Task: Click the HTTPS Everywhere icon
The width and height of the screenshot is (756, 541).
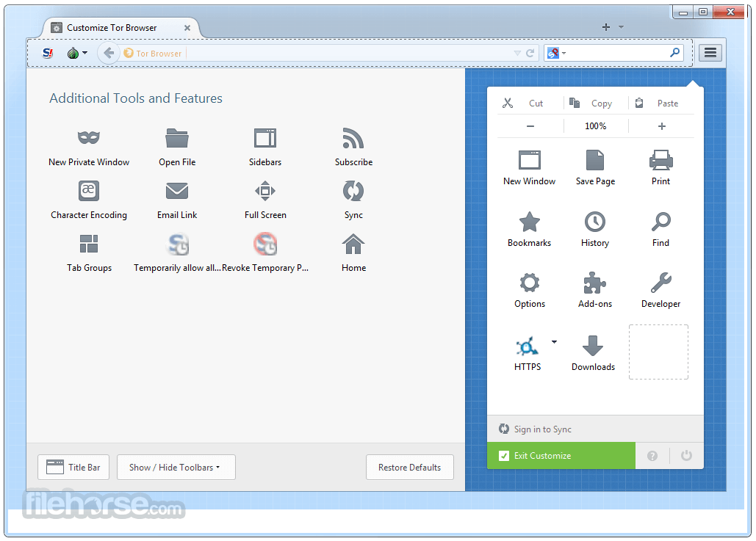Action: pyautogui.click(x=527, y=346)
